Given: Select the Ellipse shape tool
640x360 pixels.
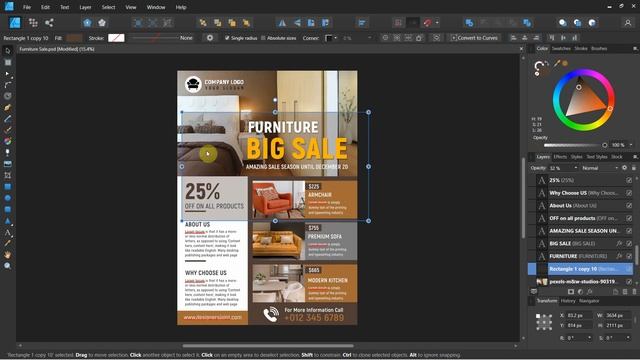Looking at the screenshot, I should pos(7,198).
